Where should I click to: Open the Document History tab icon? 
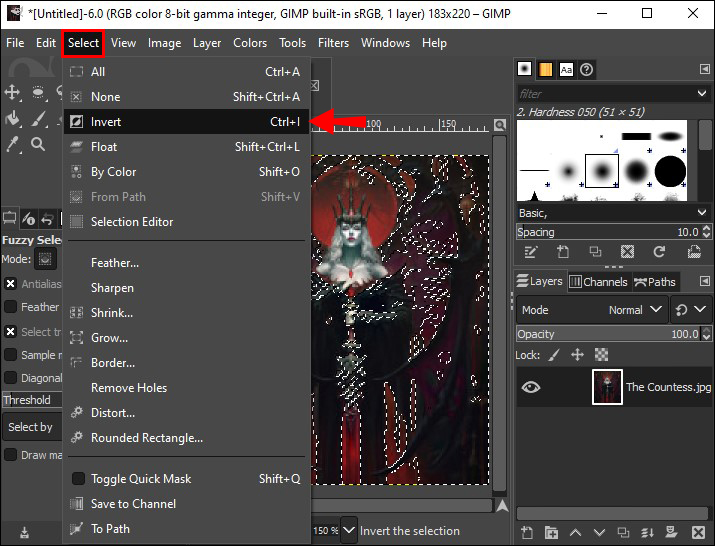tap(586, 69)
